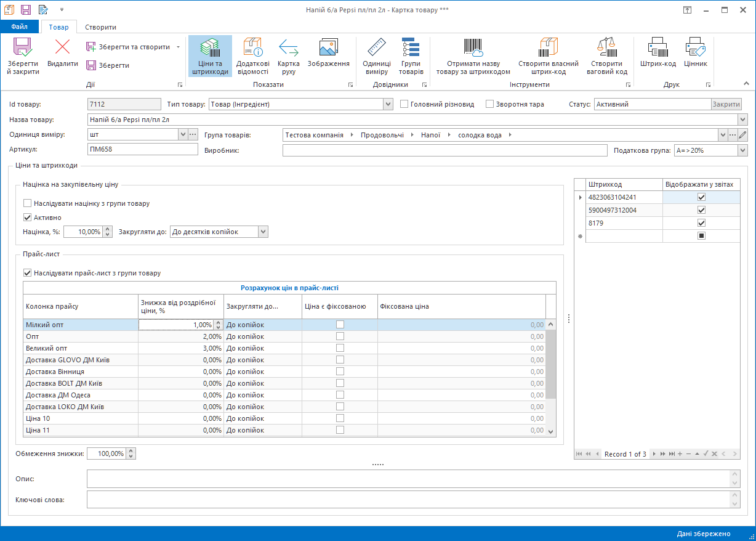The image size is (756, 541).
Task: Click the price list vertical scrollbar
Action: [x=550, y=364]
